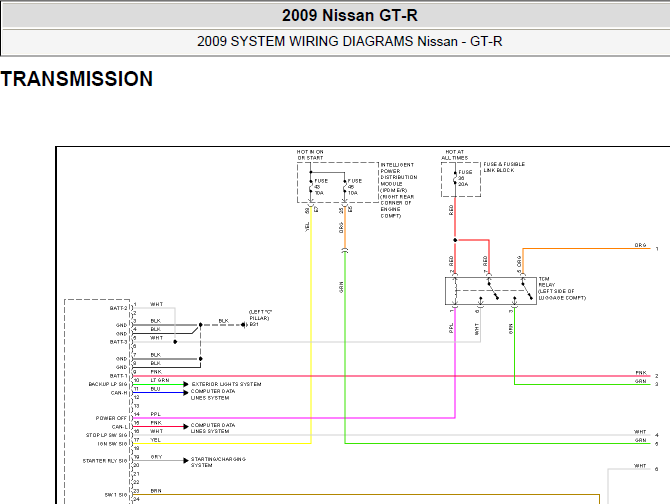670x504 pixels.
Task: Click the WHT label at connector 6
Action: pos(640,466)
